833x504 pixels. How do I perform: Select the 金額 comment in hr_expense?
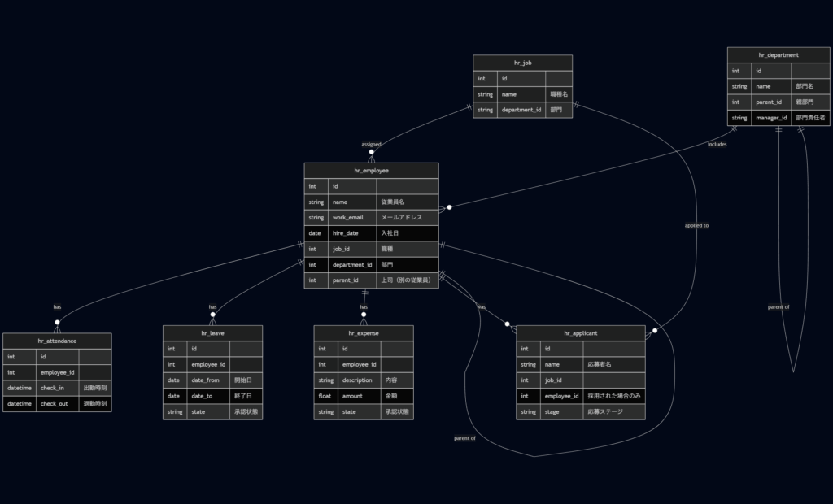(x=397, y=396)
